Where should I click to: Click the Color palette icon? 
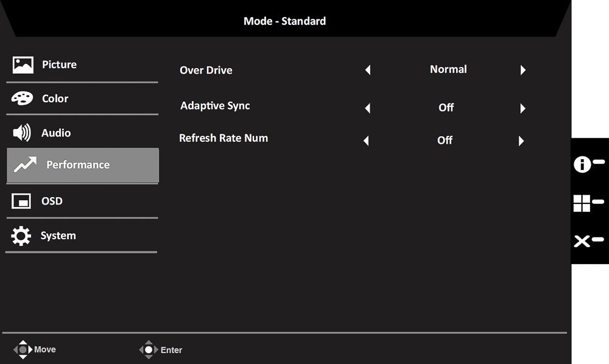[22, 99]
